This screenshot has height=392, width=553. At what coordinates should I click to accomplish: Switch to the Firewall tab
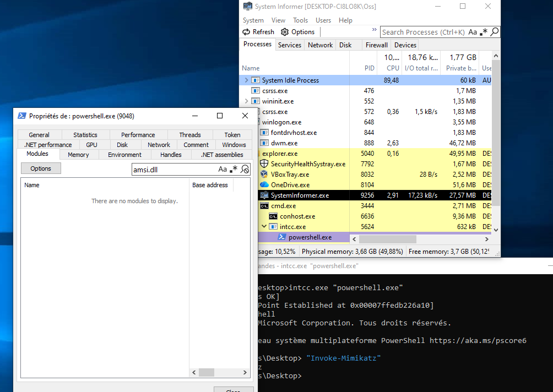(377, 45)
